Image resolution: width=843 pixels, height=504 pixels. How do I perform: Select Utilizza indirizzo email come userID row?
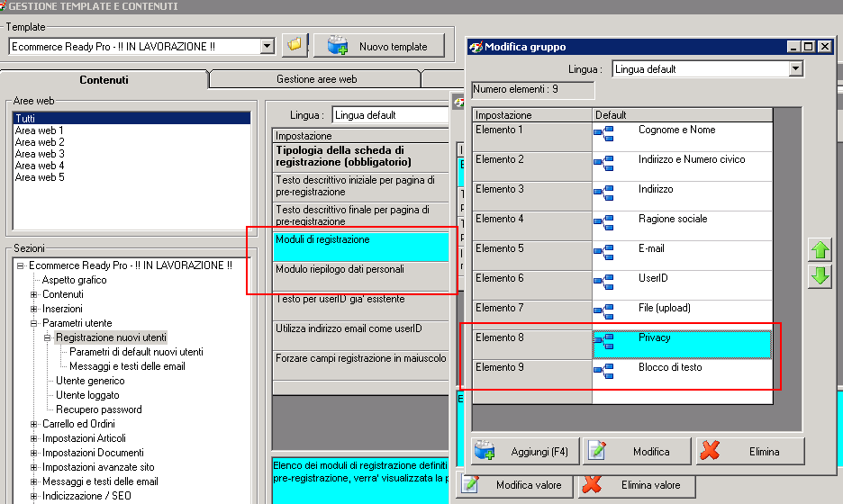361,336
